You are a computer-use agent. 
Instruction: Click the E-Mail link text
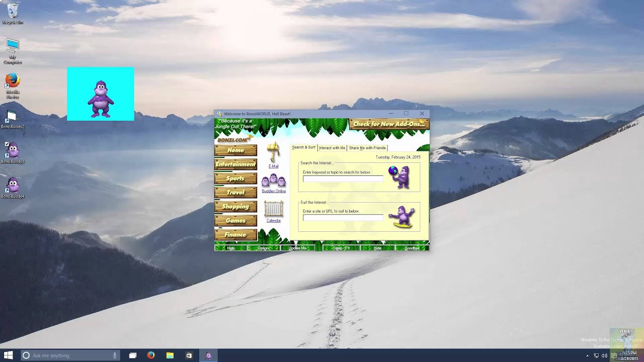(x=273, y=166)
